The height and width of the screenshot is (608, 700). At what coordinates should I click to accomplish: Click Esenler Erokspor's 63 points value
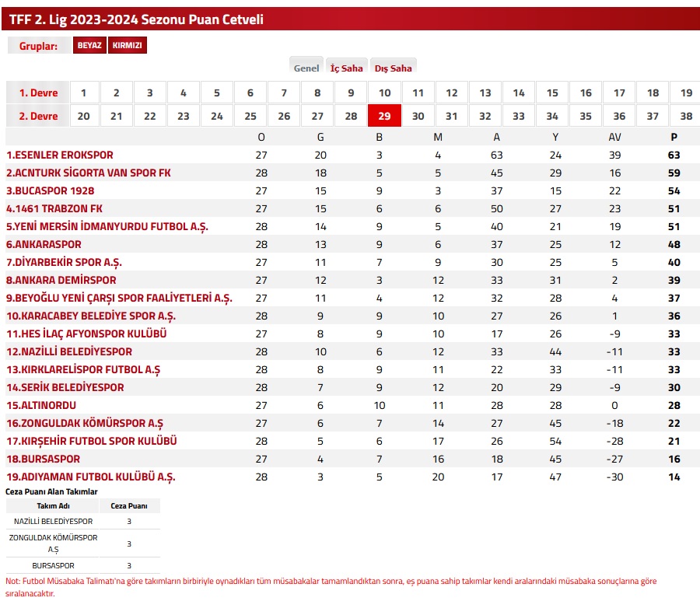click(674, 155)
